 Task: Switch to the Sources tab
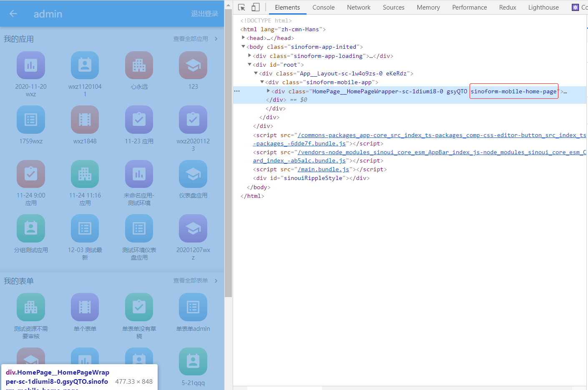click(394, 7)
